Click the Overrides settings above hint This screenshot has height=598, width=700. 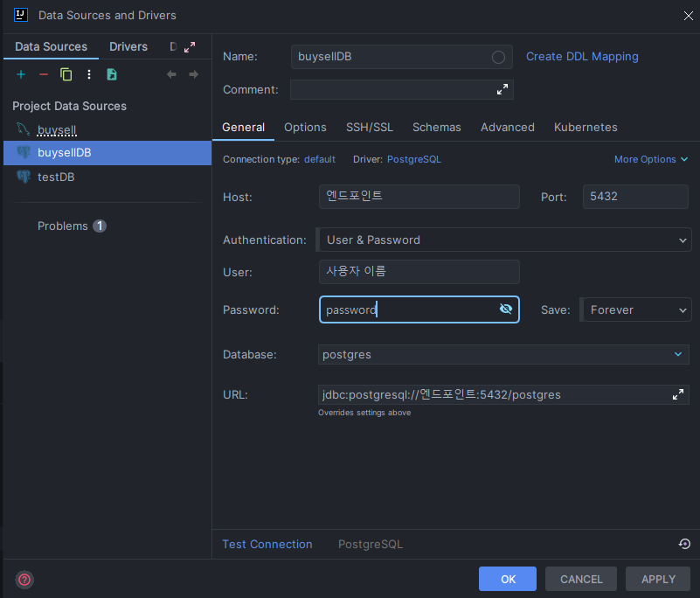(364, 413)
